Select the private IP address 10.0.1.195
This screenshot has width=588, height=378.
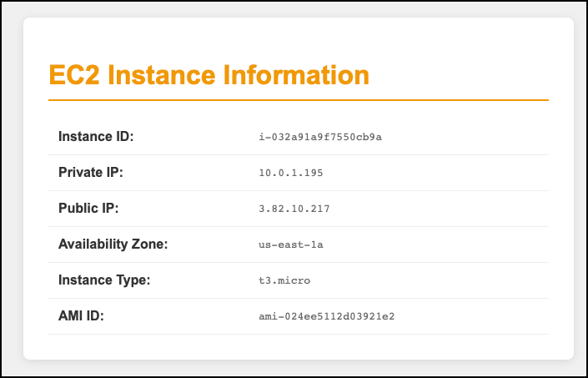point(291,173)
